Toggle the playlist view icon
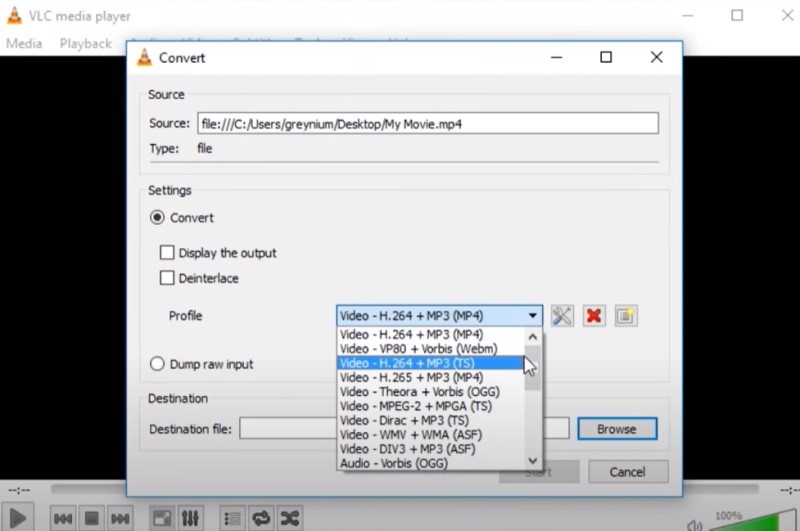 pos(232,518)
